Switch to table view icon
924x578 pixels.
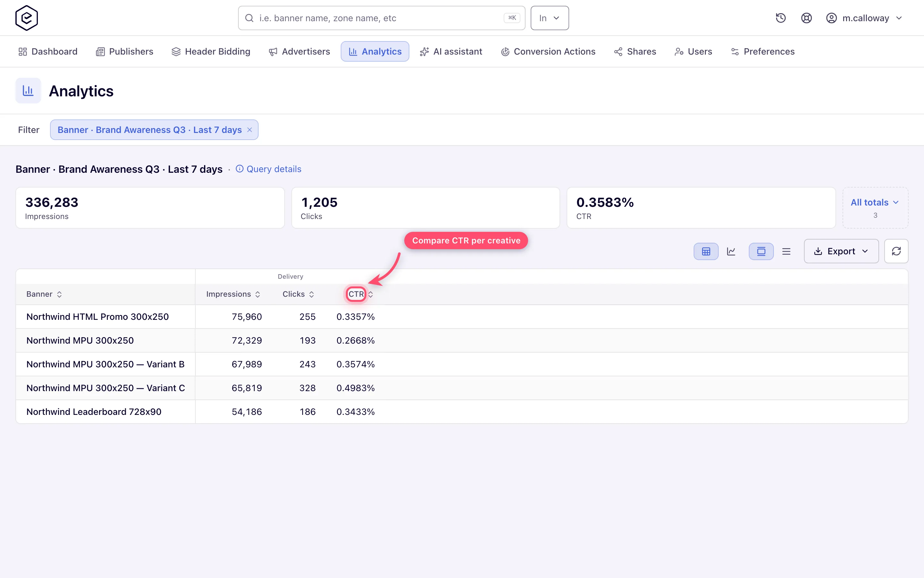[706, 251]
